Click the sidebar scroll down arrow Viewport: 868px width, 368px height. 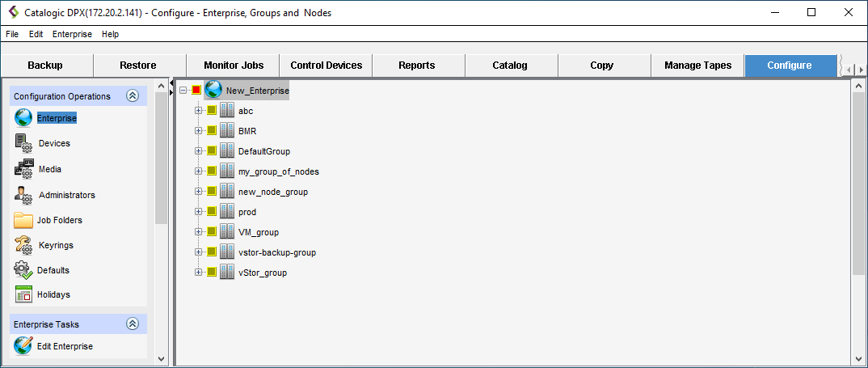160,358
